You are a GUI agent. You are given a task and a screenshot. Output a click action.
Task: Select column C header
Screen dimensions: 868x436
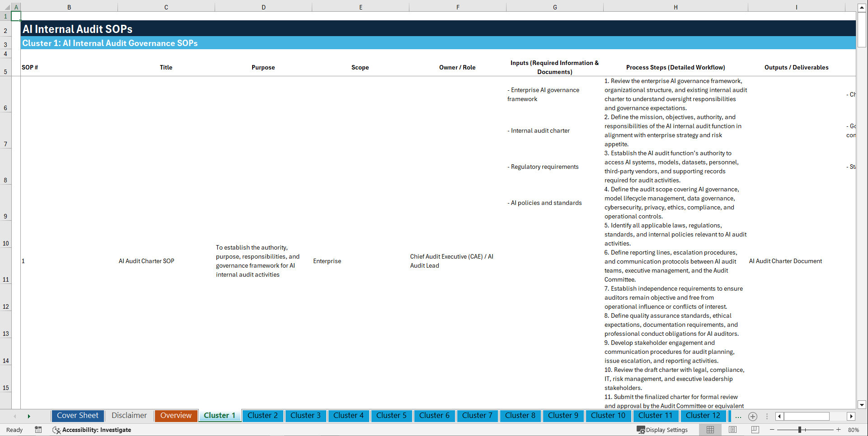click(166, 7)
